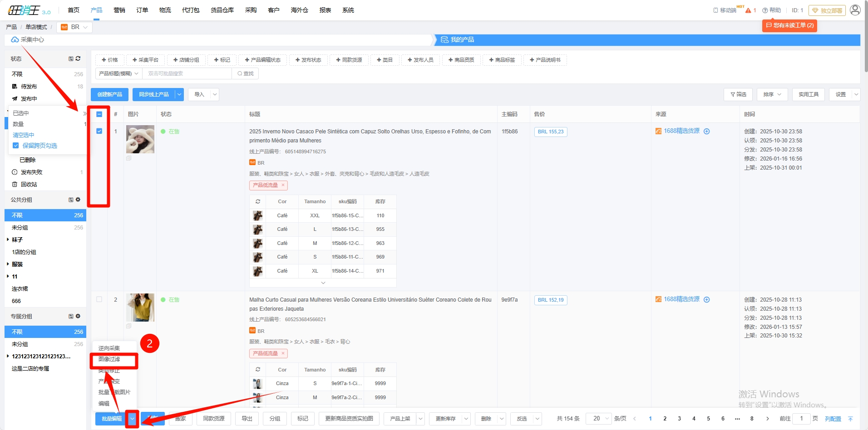Open the exclusive group settings gear icon
The image size is (868, 430).
78,316
